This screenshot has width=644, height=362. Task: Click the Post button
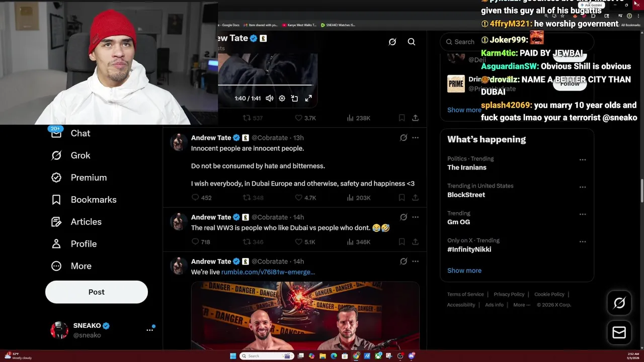pos(97,292)
